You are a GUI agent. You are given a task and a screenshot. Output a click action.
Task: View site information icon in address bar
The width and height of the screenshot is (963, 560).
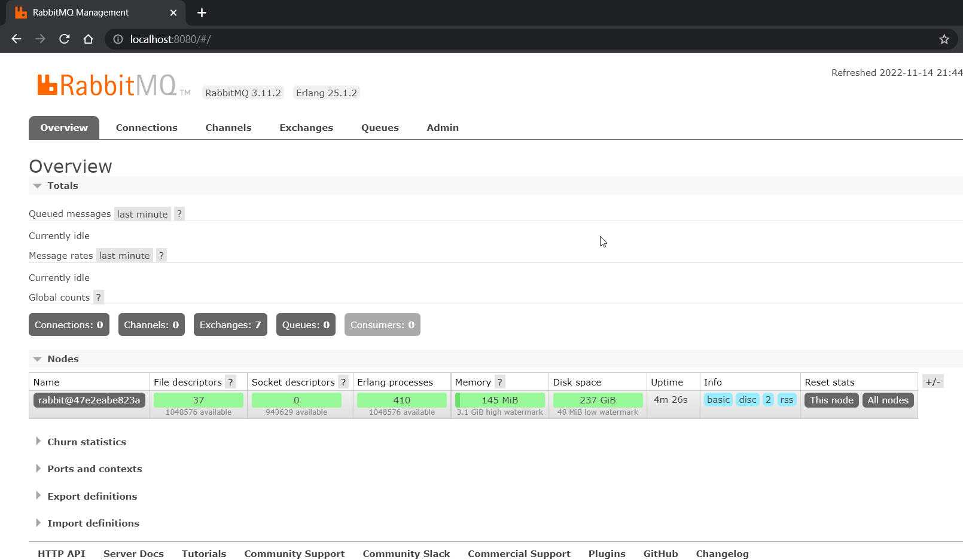(118, 39)
